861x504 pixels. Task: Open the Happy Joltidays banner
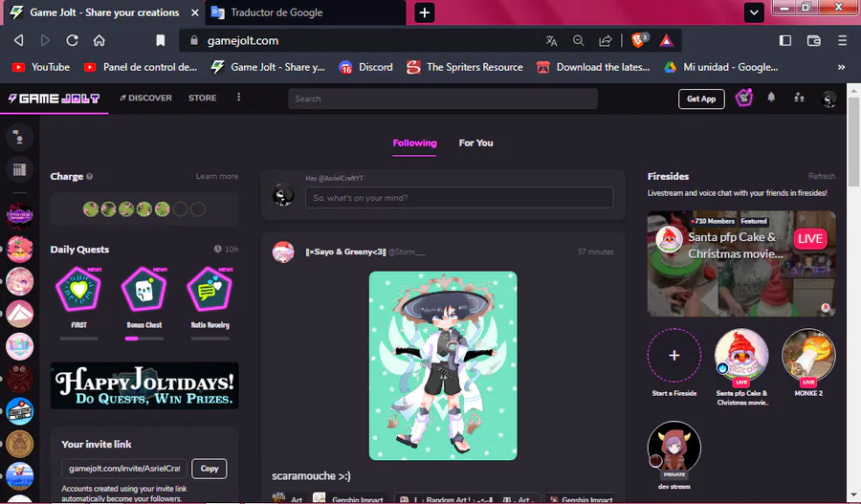pyautogui.click(x=144, y=385)
